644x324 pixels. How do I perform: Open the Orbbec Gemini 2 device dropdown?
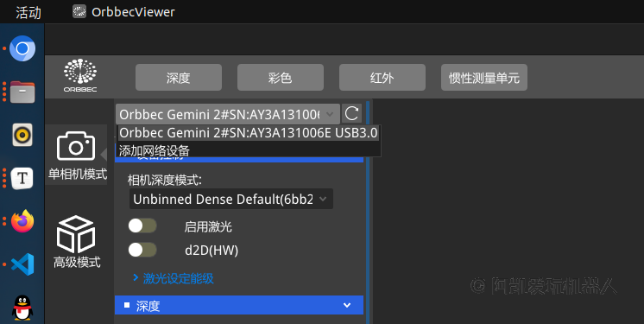[228, 114]
